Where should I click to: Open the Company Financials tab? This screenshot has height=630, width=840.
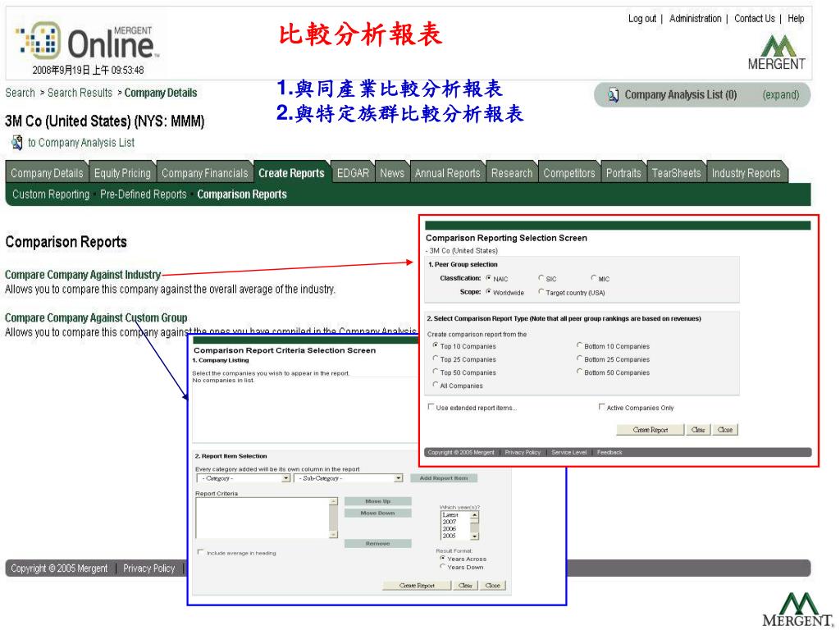click(204, 173)
